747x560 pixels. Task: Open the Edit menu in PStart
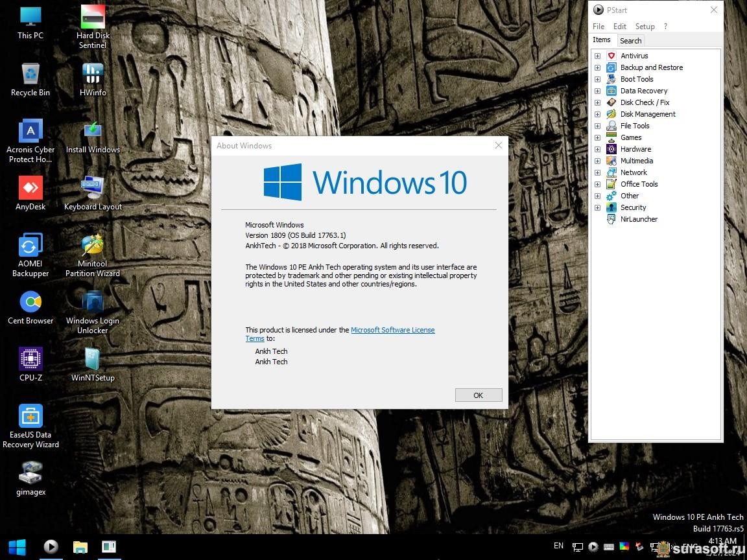619,26
